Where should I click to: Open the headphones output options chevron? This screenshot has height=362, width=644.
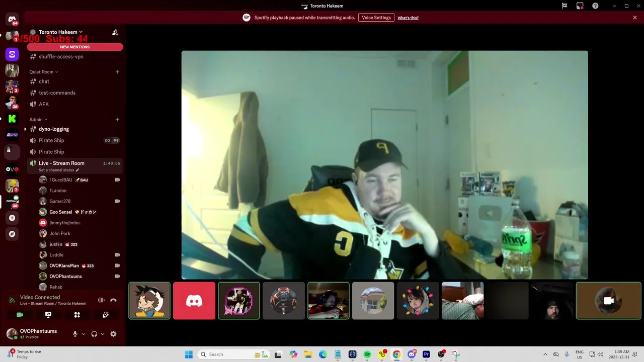point(103,334)
